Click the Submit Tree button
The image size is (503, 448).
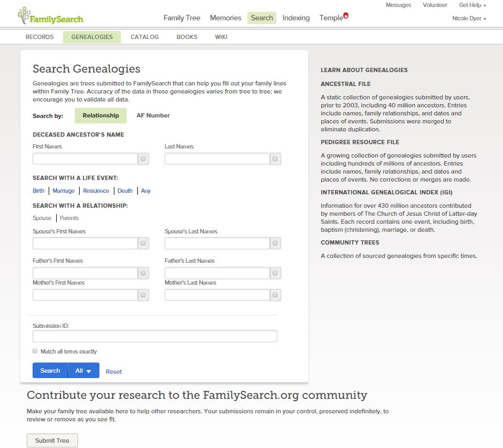52,441
